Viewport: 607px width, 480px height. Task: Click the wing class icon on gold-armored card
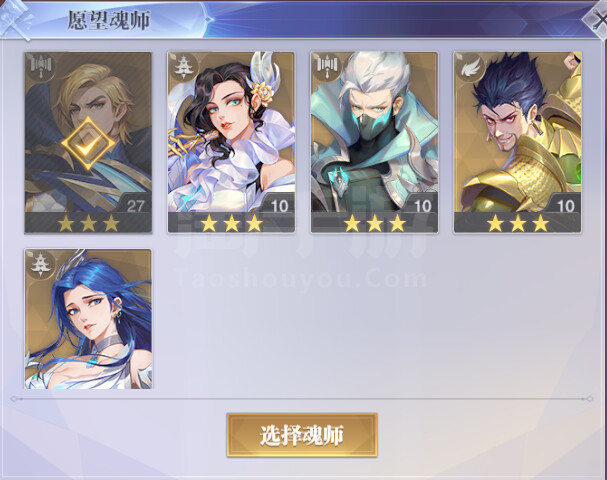[471, 67]
